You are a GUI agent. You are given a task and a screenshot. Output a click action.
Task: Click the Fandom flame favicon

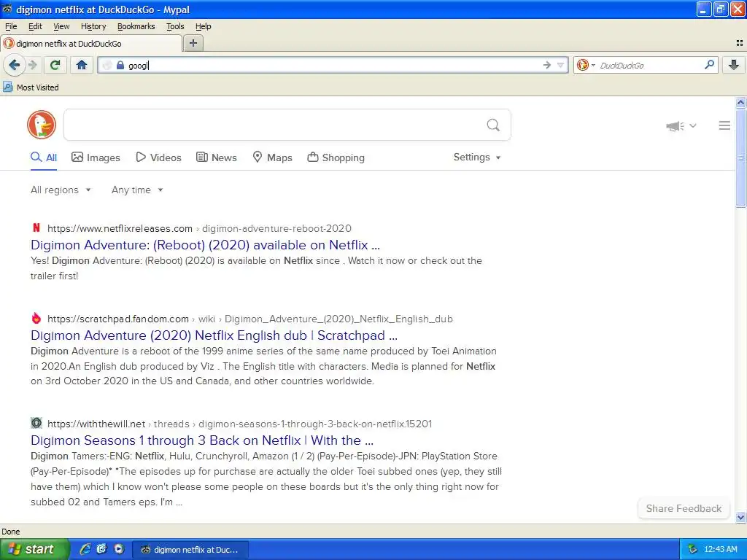(36, 318)
